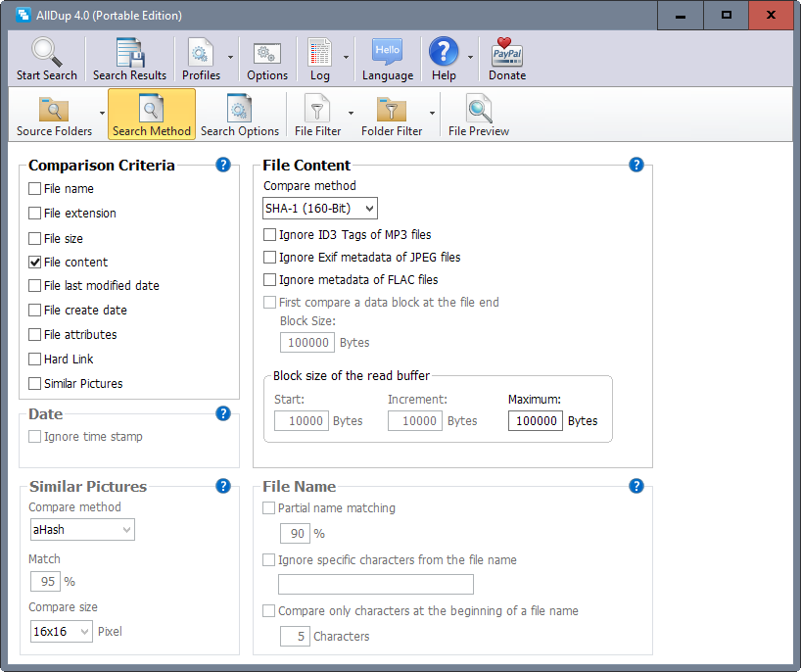This screenshot has height=672, width=801.
Task: Expand the Log dropdown arrow
Action: pos(346,57)
